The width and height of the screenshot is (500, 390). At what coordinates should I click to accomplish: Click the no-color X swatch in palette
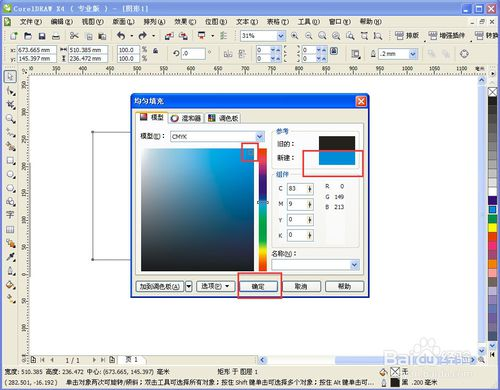[493, 92]
